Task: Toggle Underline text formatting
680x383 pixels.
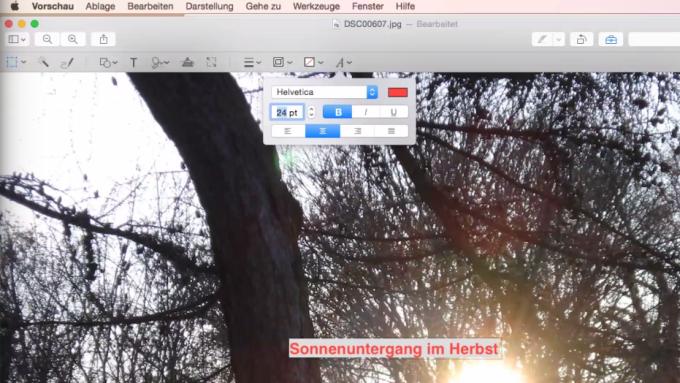Action: pos(393,112)
